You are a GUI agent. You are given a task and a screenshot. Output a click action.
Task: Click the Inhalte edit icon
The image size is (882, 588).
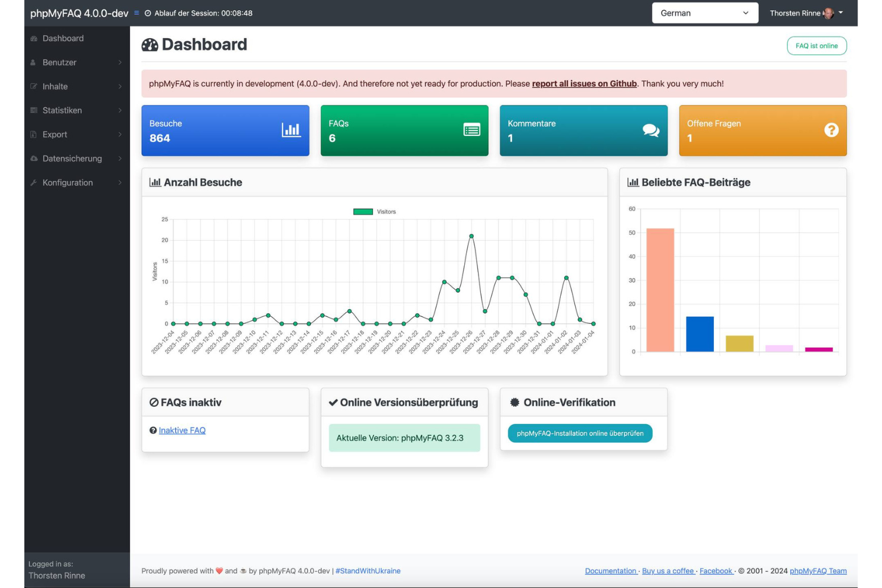pos(34,86)
